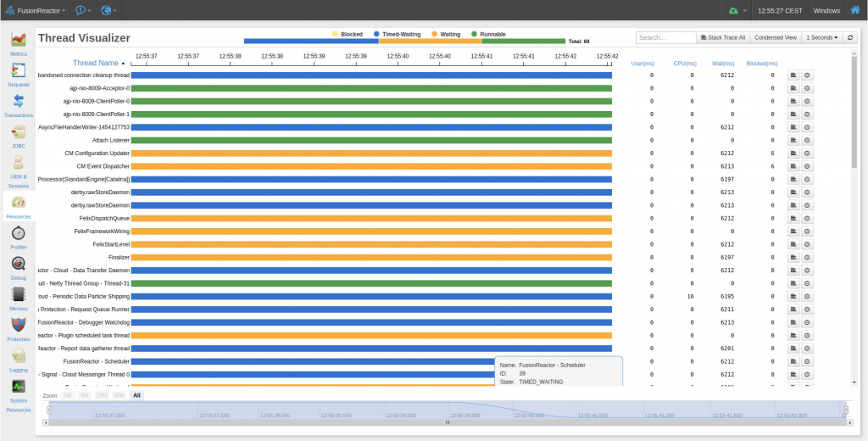Click the right handle of timeline navigator
The width and height of the screenshot is (868, 441).
(x=846, y=410)
